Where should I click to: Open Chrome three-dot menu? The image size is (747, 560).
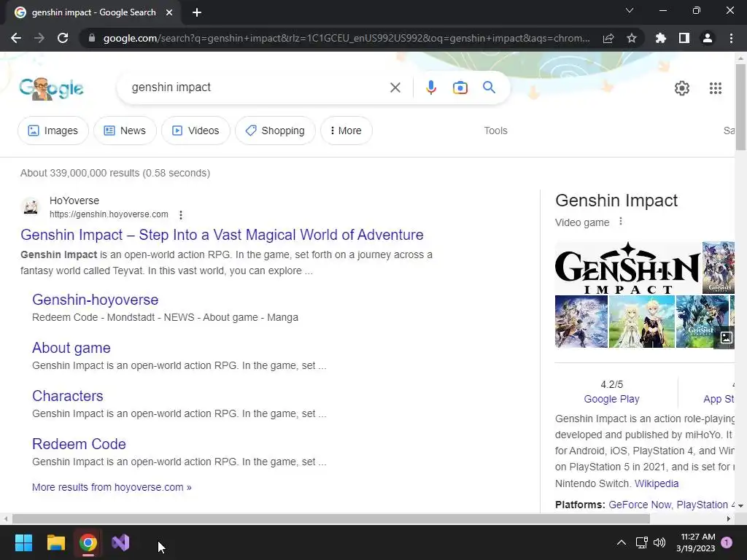pos(731,38)
